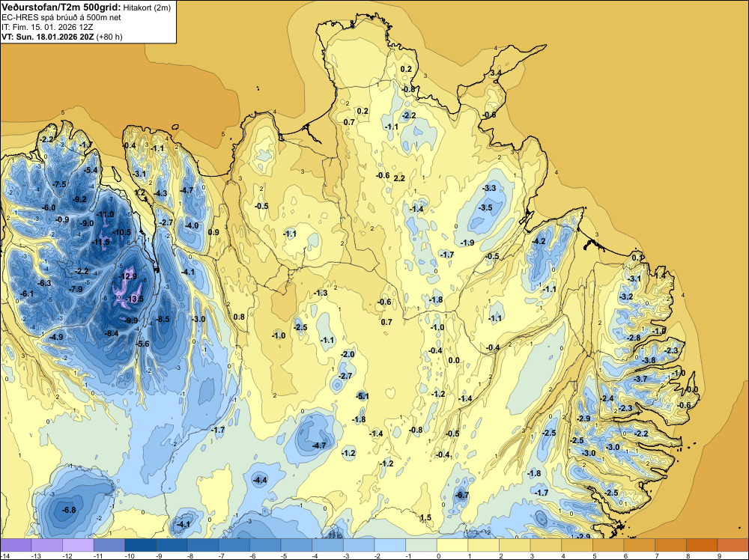Click the -2.0 temperature value

[348, 354]
